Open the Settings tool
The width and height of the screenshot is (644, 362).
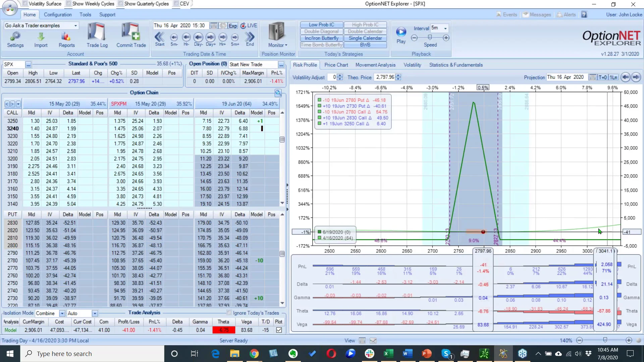tap(15, 40)
